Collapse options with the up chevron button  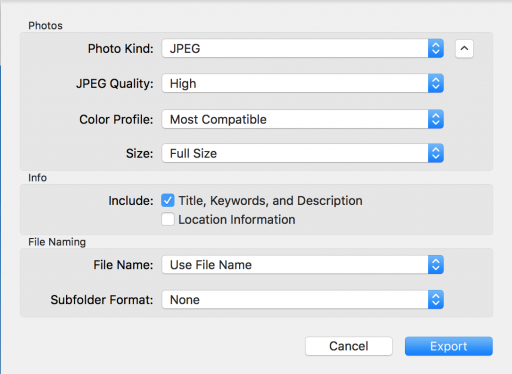[464, 49]
